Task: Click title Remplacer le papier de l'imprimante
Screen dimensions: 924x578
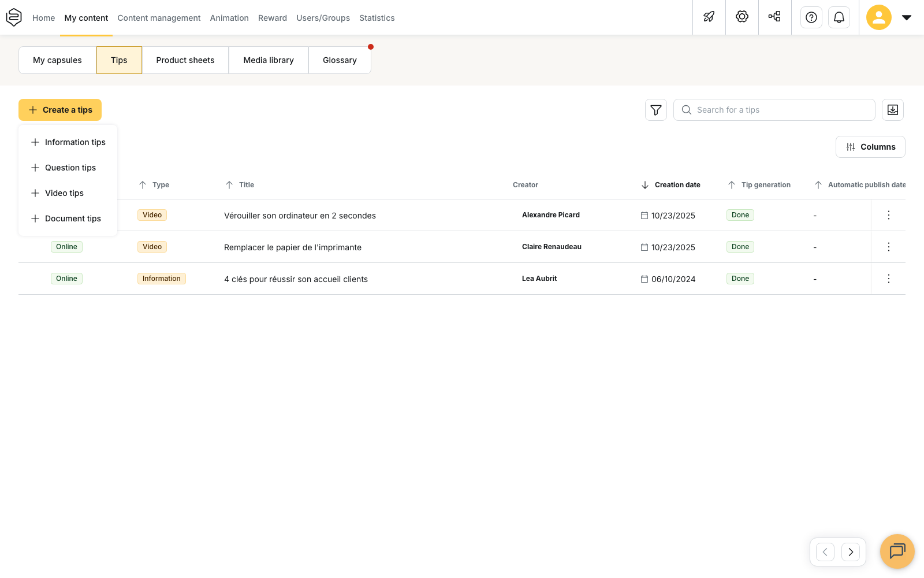Action: pyautogui.click(x=293, y=247)
